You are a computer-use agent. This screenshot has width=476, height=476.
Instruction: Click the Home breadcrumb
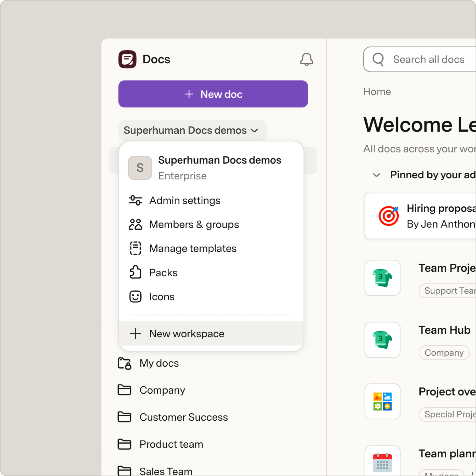(x=377, y=91)
